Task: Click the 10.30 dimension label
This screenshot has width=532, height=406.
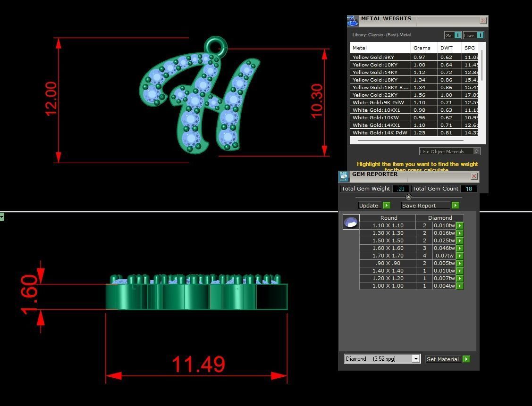Action: pyautogui.click(x=317, y=101)
